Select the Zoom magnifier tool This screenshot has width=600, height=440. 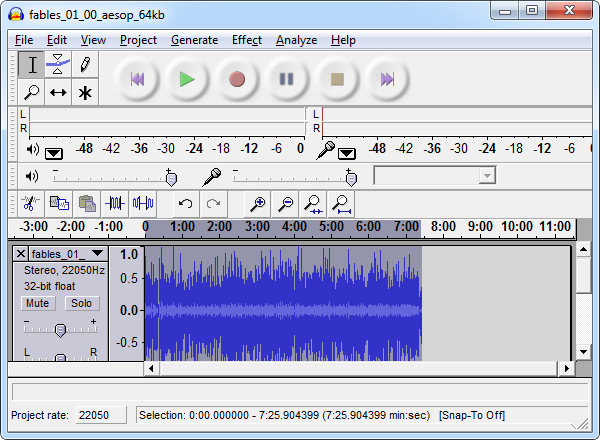tap(32, 92)
